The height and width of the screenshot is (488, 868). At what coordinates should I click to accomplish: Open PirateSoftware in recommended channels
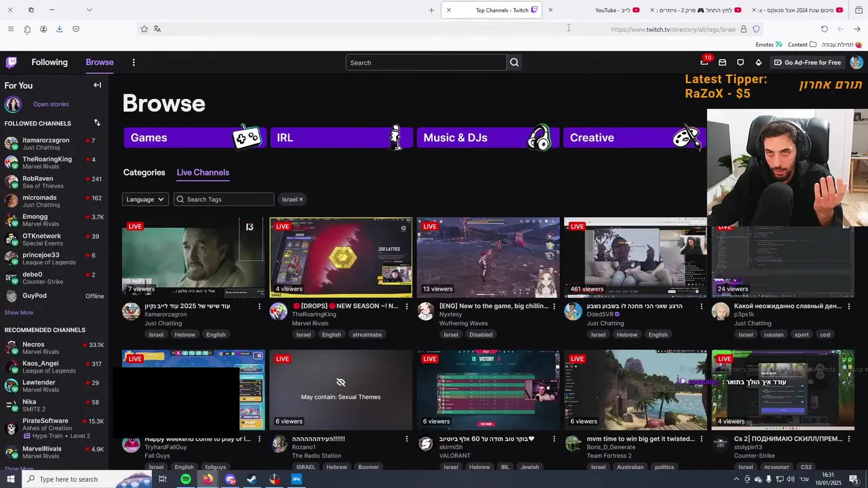click(x=54, y=428)
